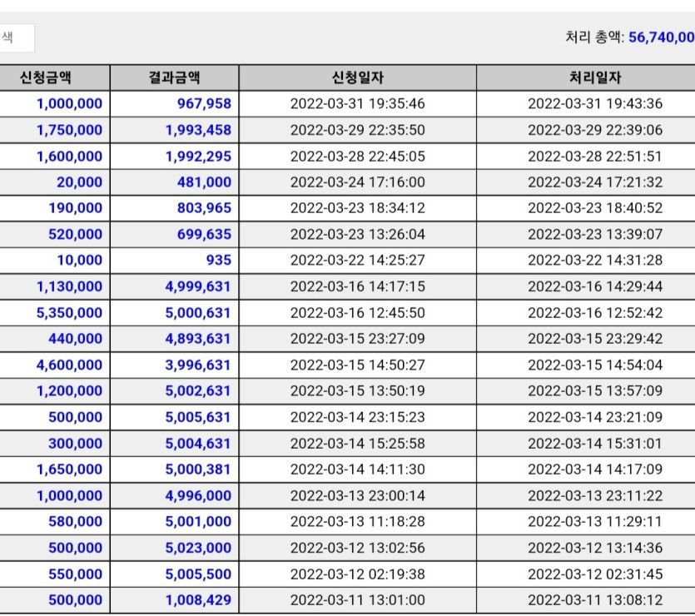Click request date 2022-03-24 17:16:00
This screenshot has height=616, width=695.
(358, 182)
